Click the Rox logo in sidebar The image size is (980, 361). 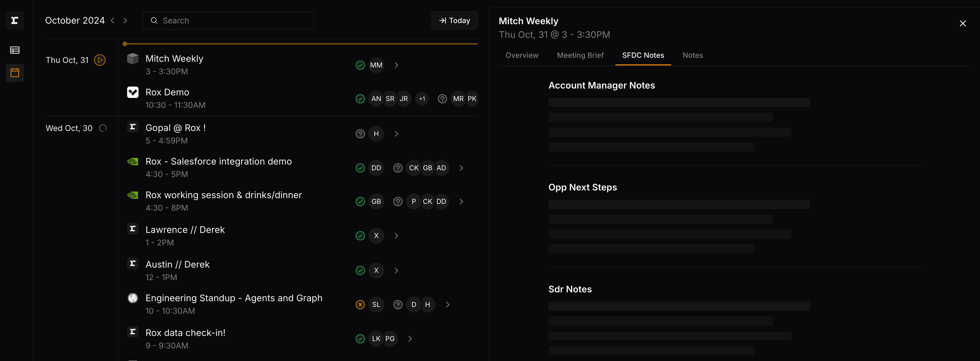15,20
